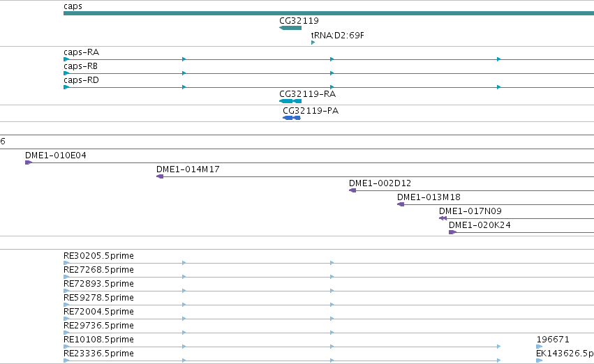Select the CG32119-PA protein glyph

click(292, 118)
